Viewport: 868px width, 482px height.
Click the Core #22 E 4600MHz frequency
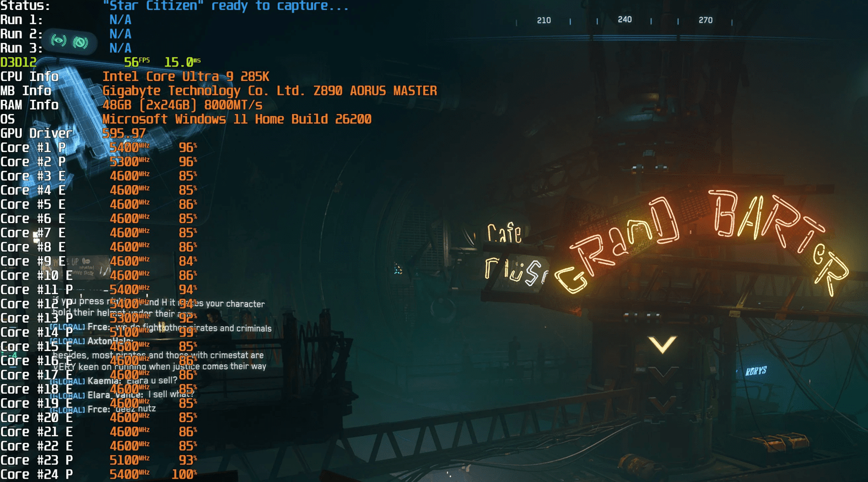[x=130, y=446]
